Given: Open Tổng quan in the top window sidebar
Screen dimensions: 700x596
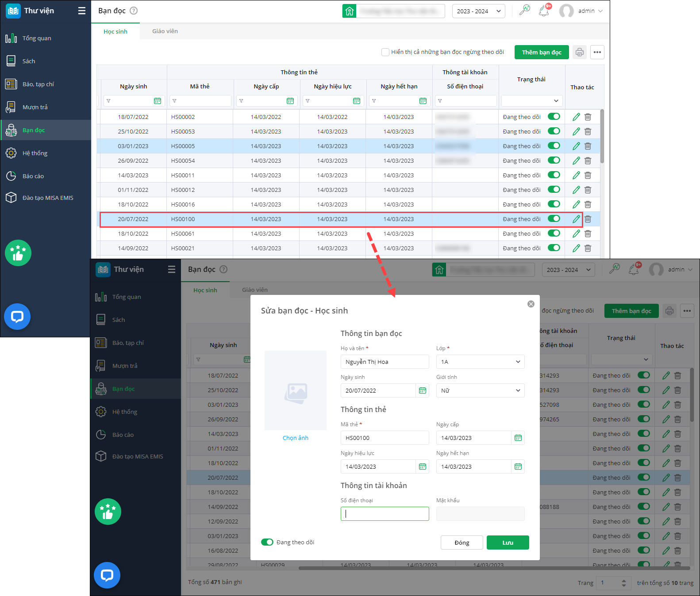Looking at the screenshot, I should (x=46, y=38).
